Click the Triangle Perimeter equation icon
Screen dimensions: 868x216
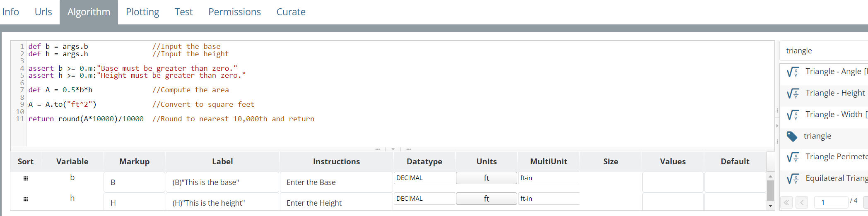[x=793, y=157]
